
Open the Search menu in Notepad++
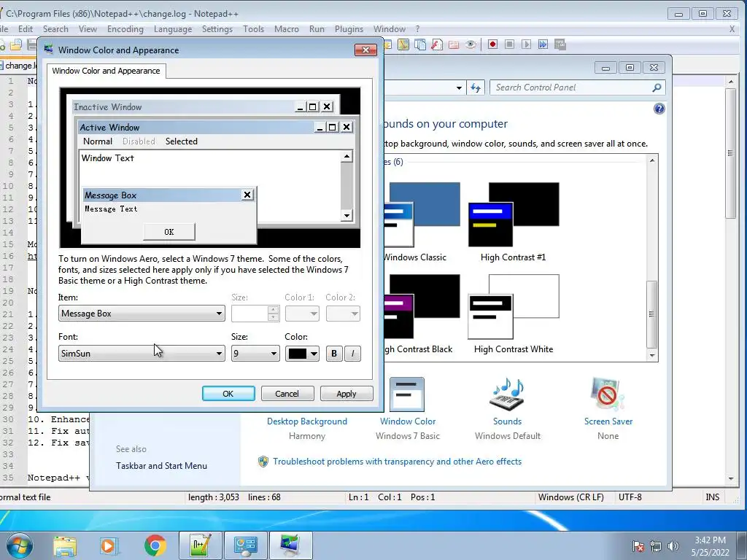pos(55,29)
